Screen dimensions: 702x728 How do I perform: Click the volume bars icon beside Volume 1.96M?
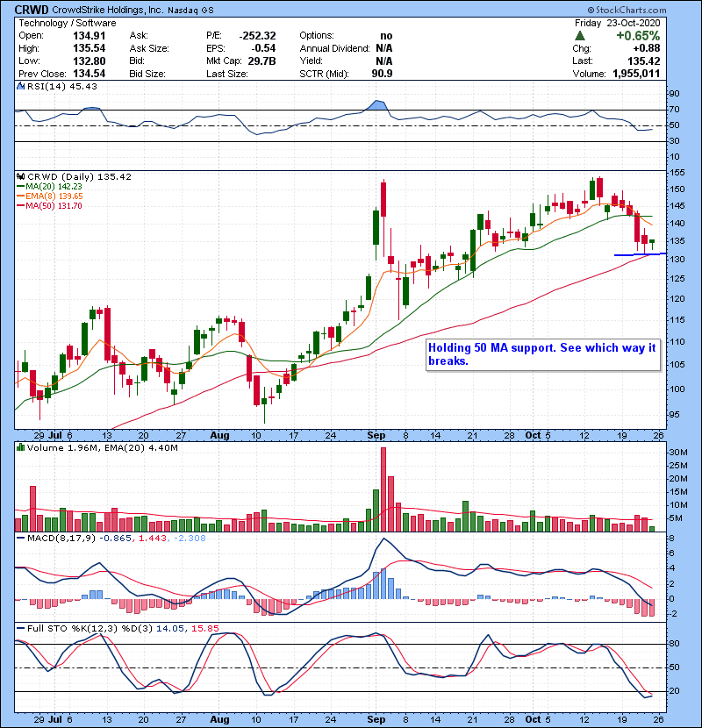20,447
